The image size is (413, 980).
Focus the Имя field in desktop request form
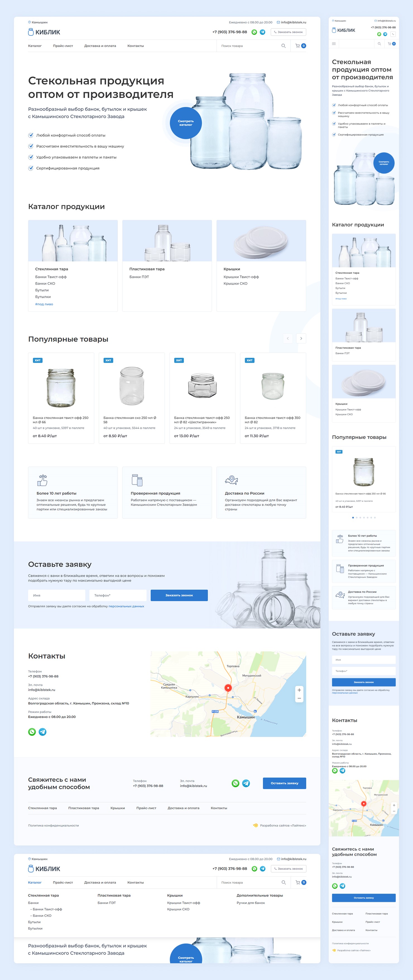click(x=57, y=595)
